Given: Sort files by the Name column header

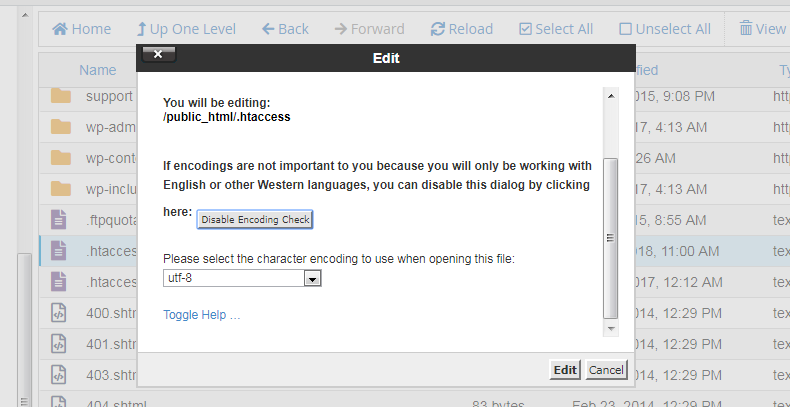Looking at the screenshot, I should point(98,70).
